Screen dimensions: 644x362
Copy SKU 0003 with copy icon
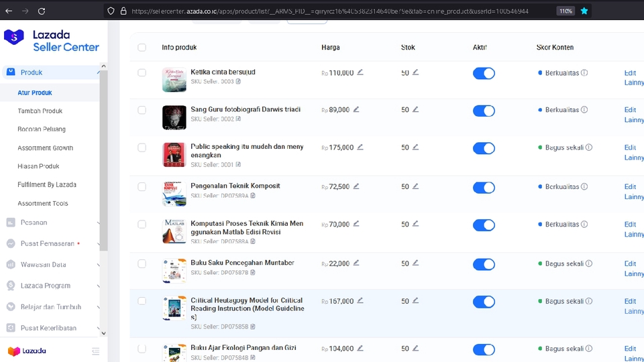coord(238,81)
